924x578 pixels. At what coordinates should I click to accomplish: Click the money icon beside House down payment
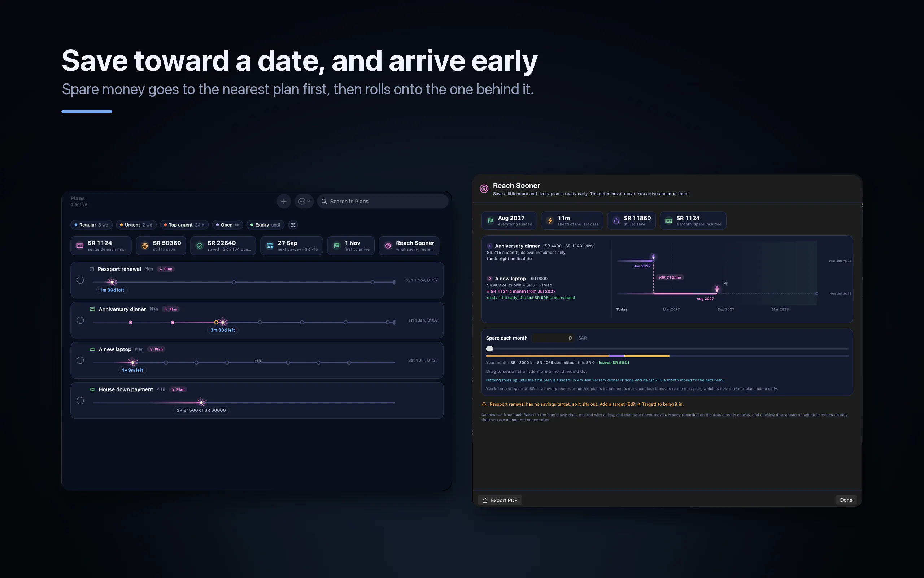point(92,389)
